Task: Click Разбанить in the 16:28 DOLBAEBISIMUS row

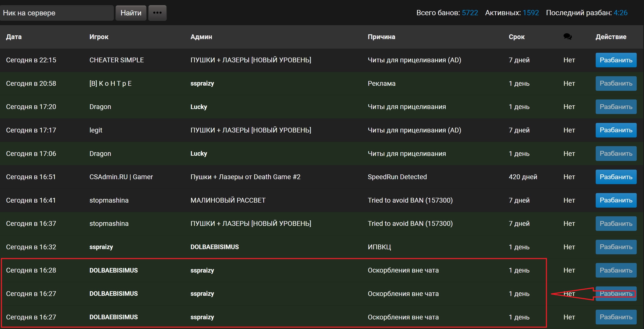Action: point(616,270)
